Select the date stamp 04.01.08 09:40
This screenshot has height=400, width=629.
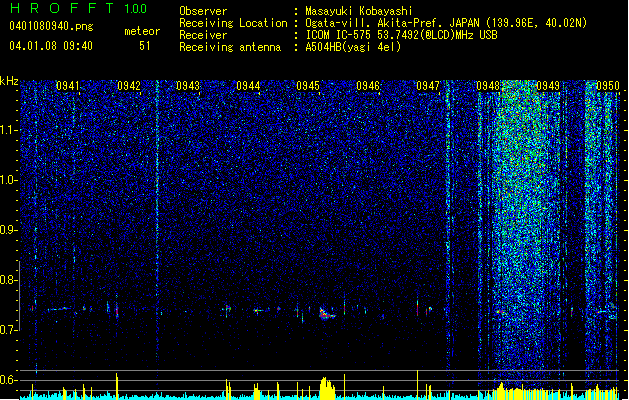click(x=51, y=46)
